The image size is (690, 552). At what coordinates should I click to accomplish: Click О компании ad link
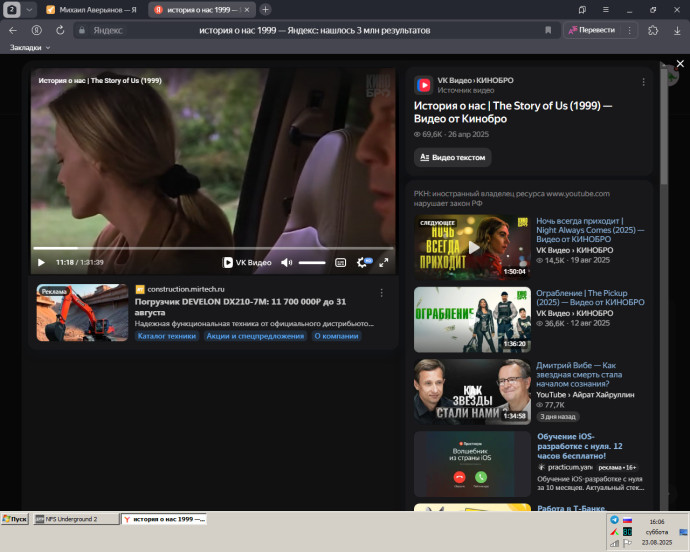[336, 336]
